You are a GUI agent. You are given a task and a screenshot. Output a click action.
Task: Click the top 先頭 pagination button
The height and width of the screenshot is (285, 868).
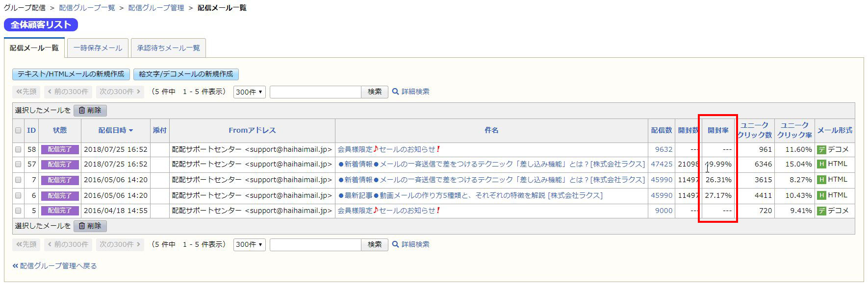coord(26,92)
